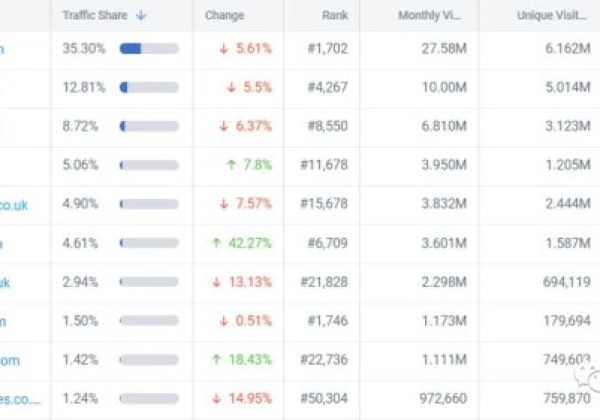Open the domain link ending in co.uk
Viewport: 600px width, 420px height.
pos(14,204)
